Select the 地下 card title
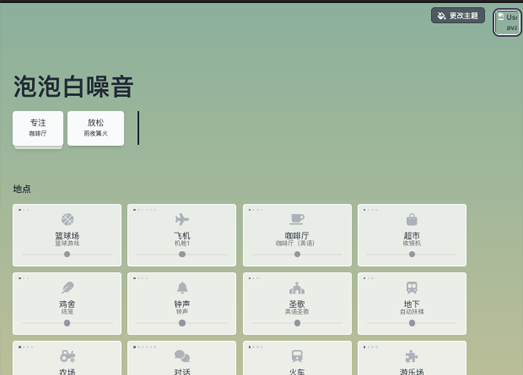523x375 pixels. point(412,304)
